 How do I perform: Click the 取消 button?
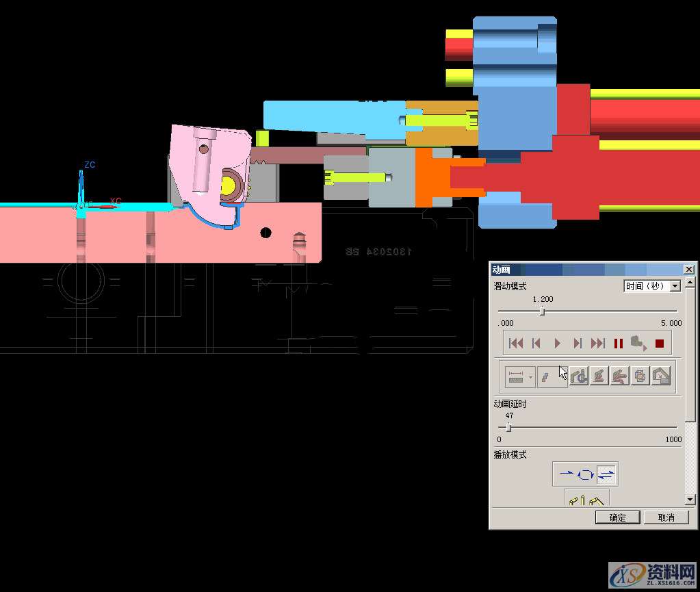click(666, 517)
